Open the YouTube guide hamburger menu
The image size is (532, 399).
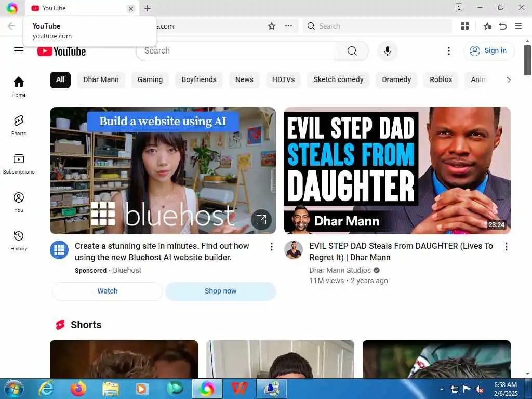click(19, 51)
